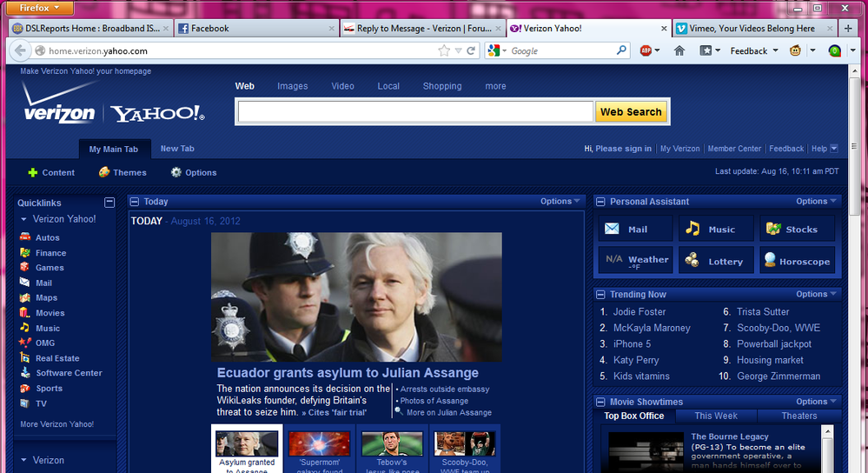
Task: Click the Please sign in link
Action: click(x=623, y=149)
